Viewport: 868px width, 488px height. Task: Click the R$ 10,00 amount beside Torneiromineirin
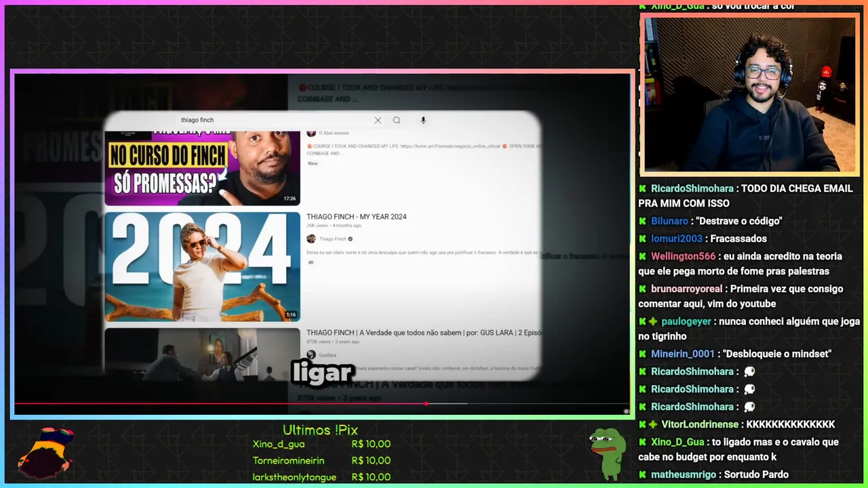click(371, 461)
